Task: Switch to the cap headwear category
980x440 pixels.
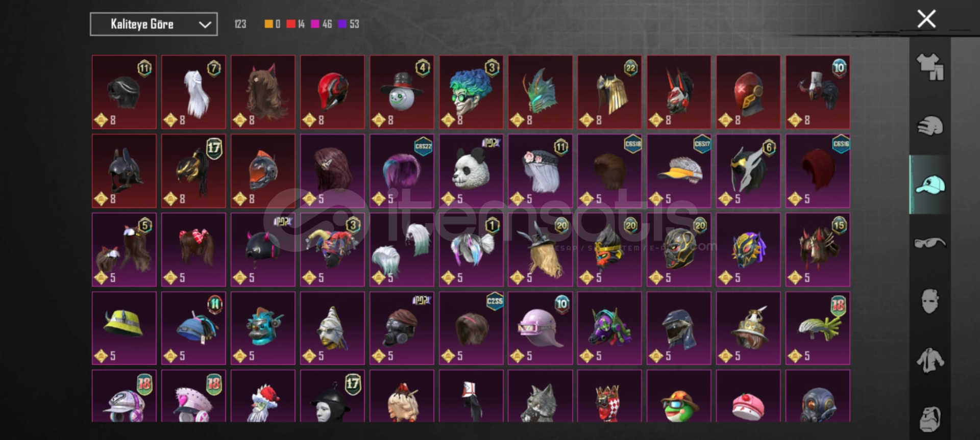Action: 930,185
